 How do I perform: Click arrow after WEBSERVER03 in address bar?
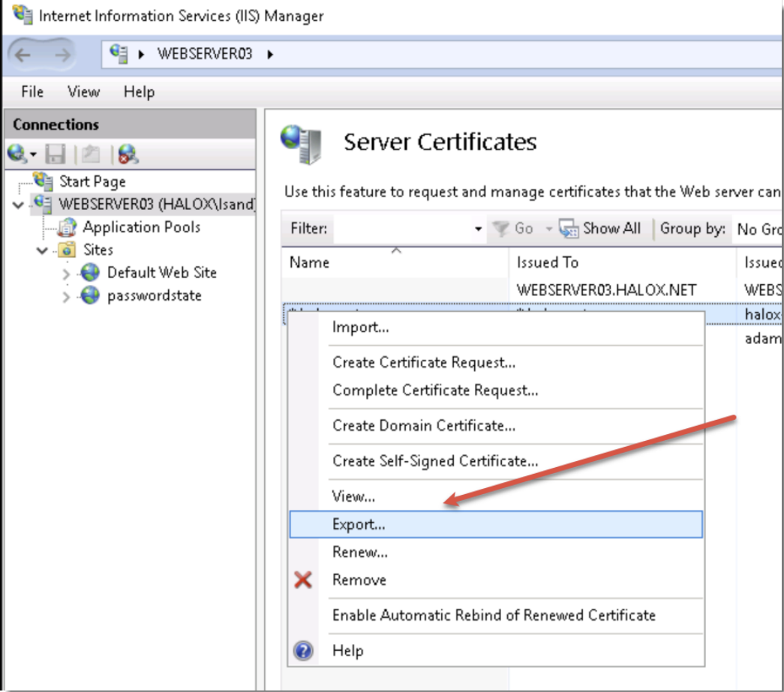tap(270, 54)
